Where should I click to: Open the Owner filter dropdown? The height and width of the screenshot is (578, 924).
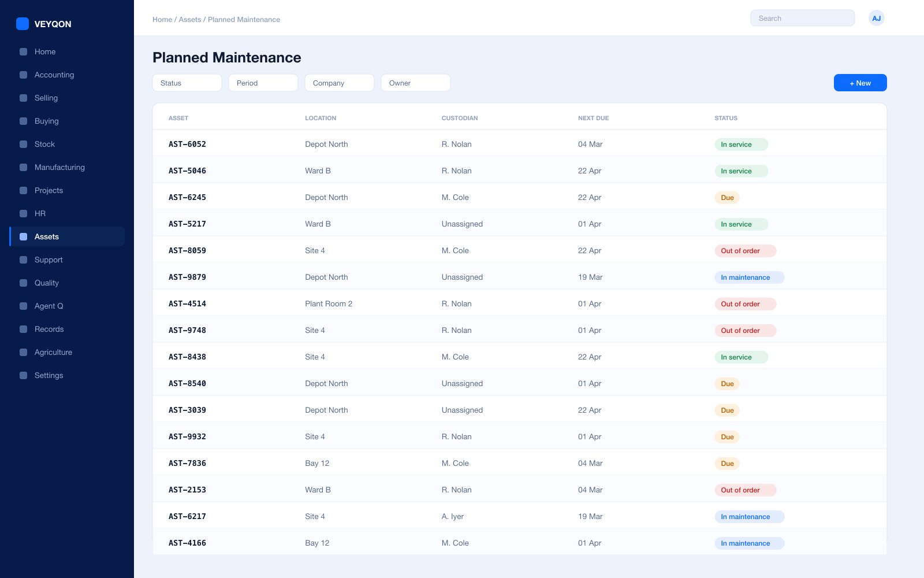pyautogui.click(x=416, y=83)
